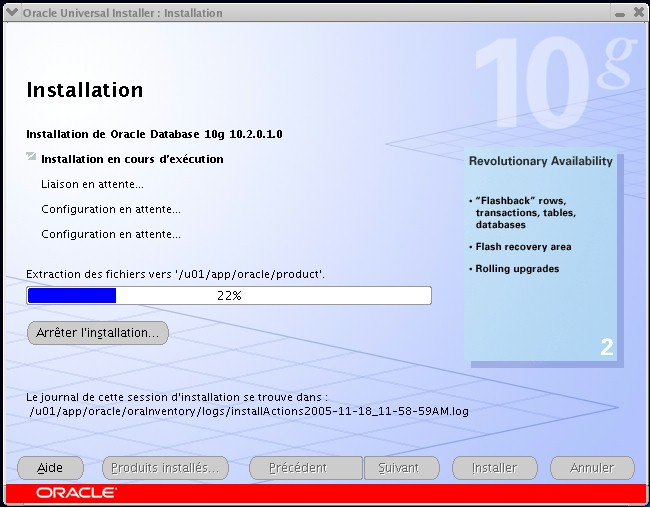650x508 pixels.
Task: Click 'Le journal de cette session' text
Action: (x=177, y=397)
